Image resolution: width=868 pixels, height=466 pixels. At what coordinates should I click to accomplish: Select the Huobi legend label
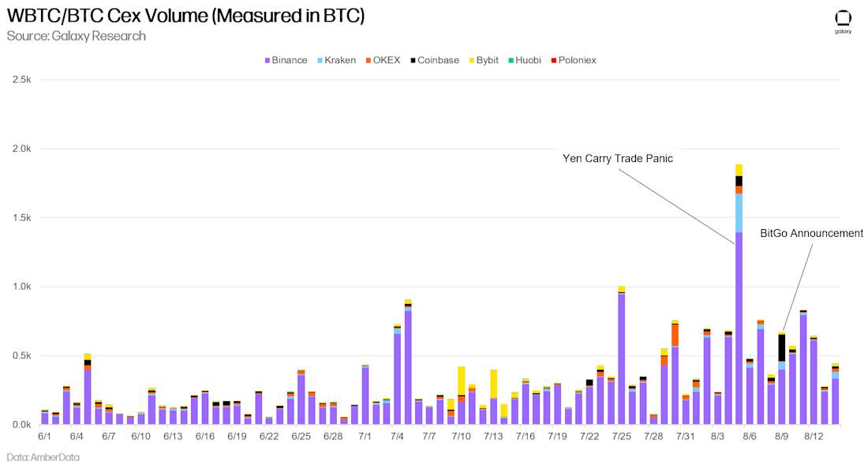(528, 60)
